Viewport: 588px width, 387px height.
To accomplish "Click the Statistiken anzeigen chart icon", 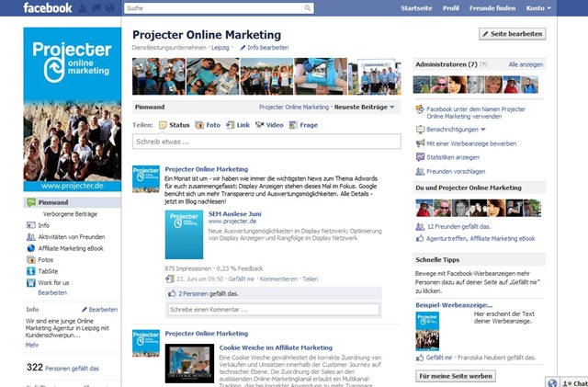I will [x=420, y=157].
